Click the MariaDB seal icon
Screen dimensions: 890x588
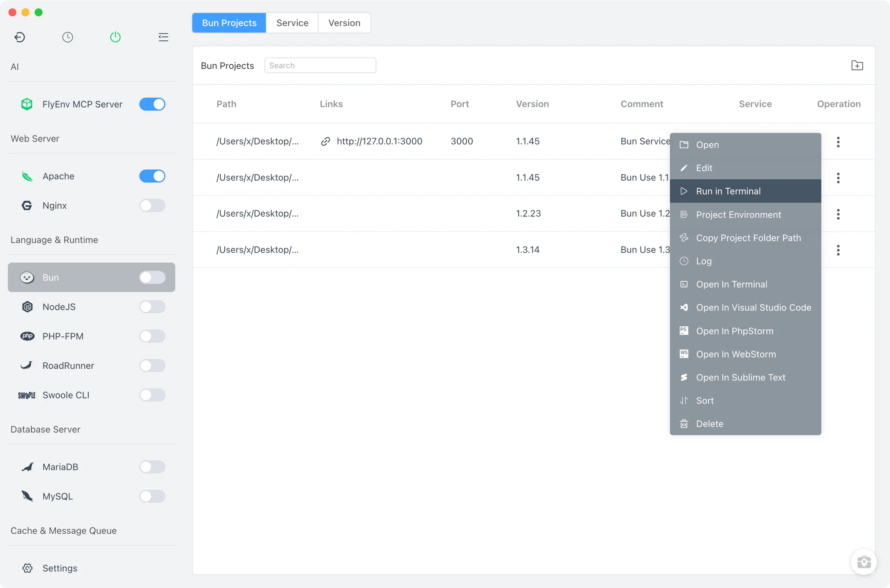(x=27, y=467)
